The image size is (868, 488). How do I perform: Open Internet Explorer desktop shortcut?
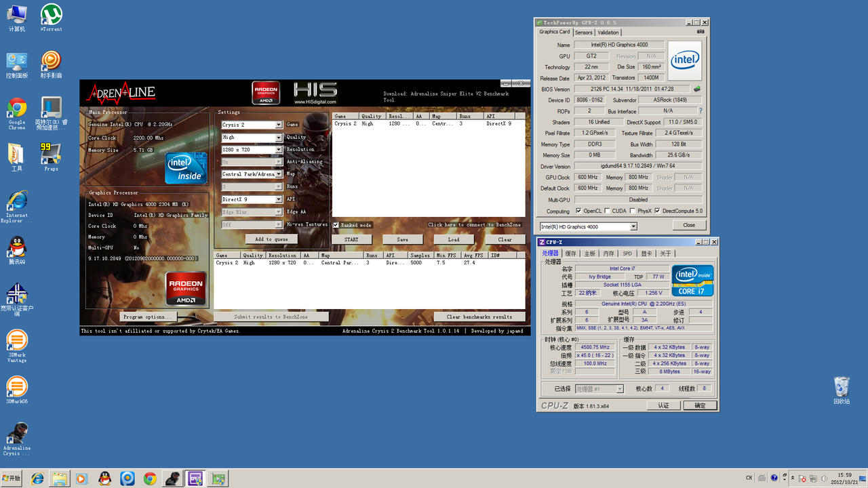17,207
